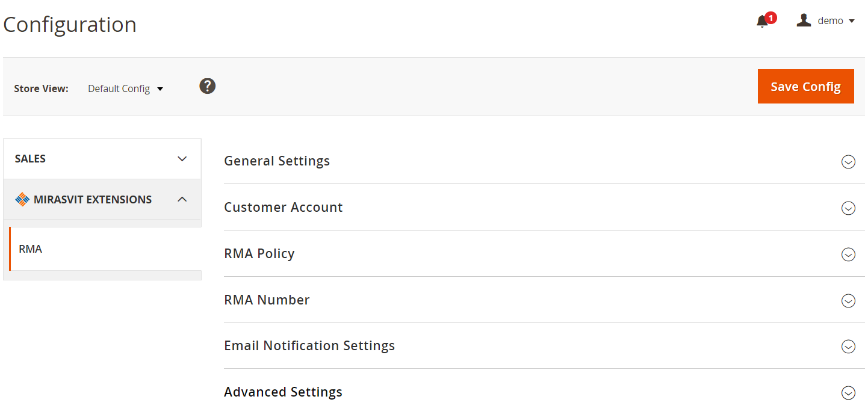This screenshot has width=868, height=417.
Task: Open the demo account dropdown arrow
Action: coord(851,21)
